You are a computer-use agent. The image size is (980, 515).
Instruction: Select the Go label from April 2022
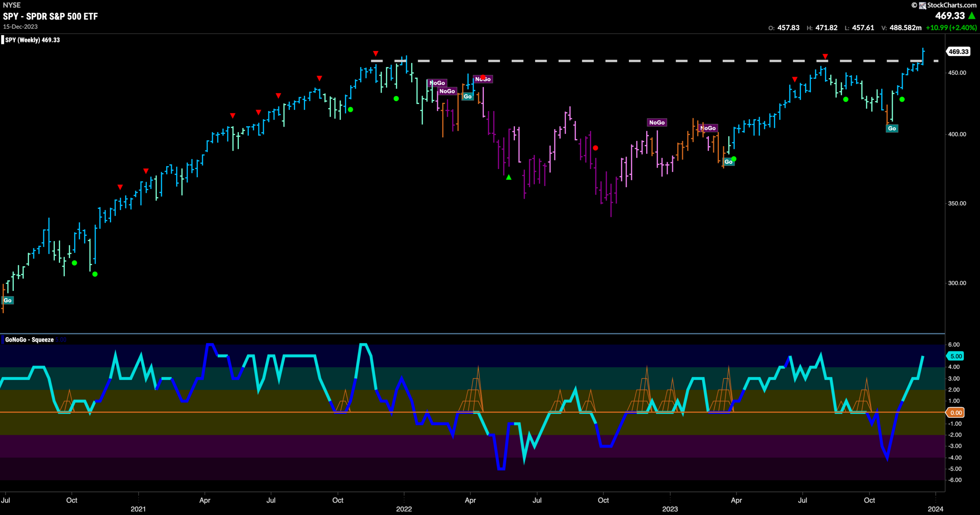[x=468, y=96]
